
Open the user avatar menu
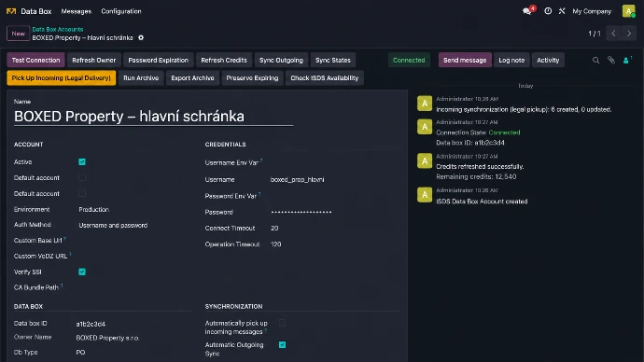628,11
